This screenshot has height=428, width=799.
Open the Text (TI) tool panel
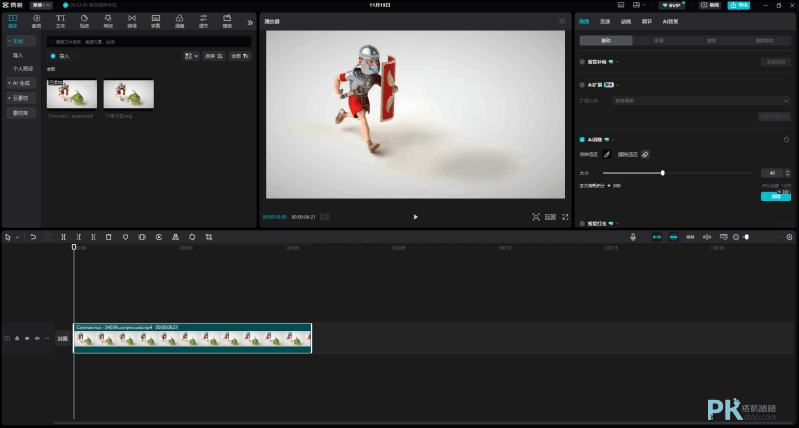coord(60,21)
